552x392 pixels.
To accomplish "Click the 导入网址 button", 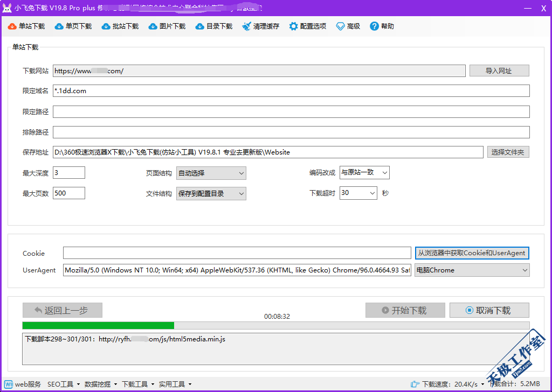I will click(499, 71).
